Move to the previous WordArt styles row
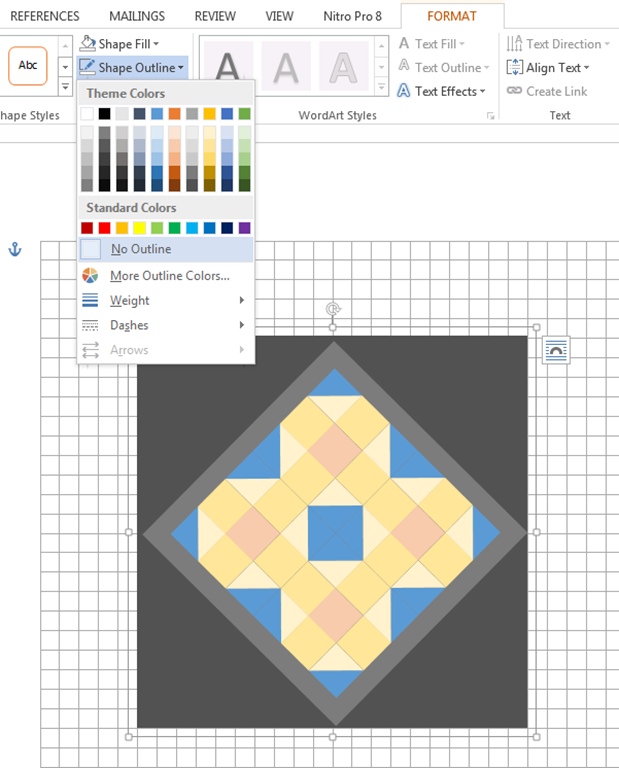This screenshot has width=619, height=768. pos(381,47)
